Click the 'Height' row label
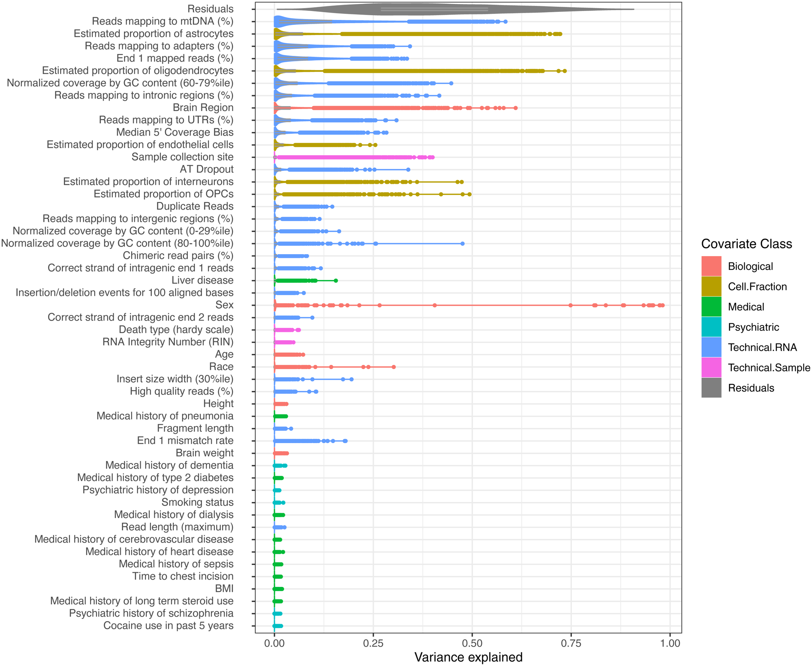 point(218,403)
